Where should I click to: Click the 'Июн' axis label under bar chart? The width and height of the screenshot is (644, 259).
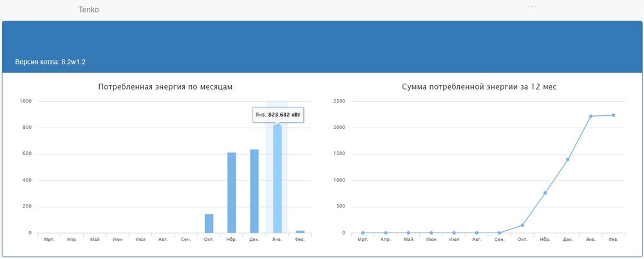[x=117, y=239]
